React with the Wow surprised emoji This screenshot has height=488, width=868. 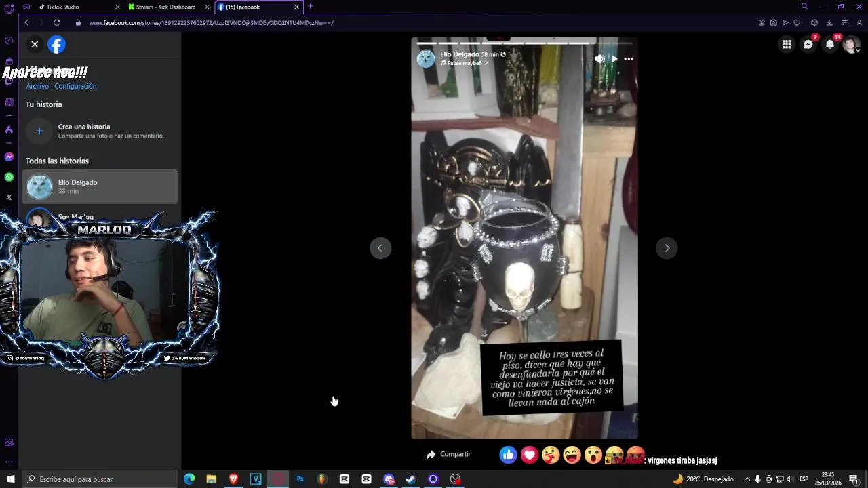point(593,455)
